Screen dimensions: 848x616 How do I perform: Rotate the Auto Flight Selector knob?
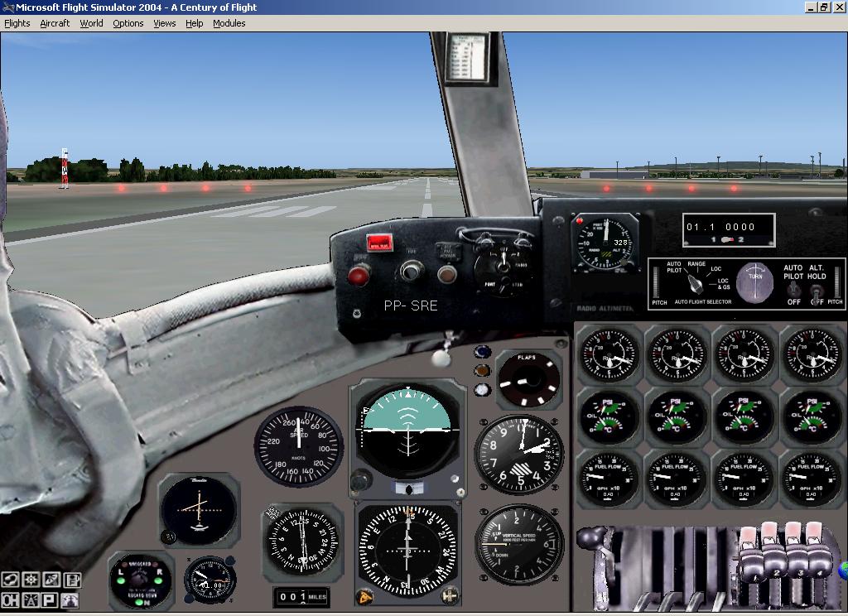695,283
